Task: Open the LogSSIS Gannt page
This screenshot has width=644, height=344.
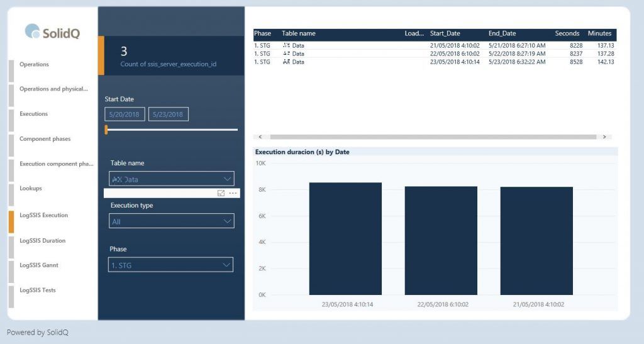Action: [x=39, y=265]
